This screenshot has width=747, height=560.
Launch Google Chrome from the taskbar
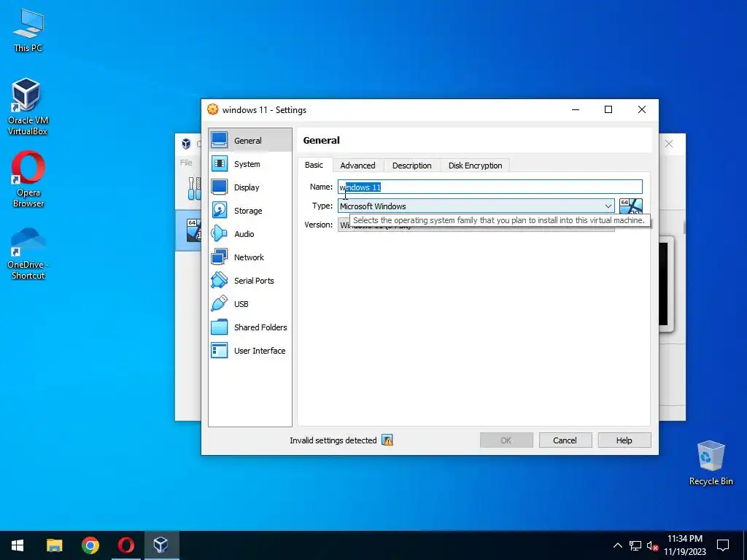90,545
